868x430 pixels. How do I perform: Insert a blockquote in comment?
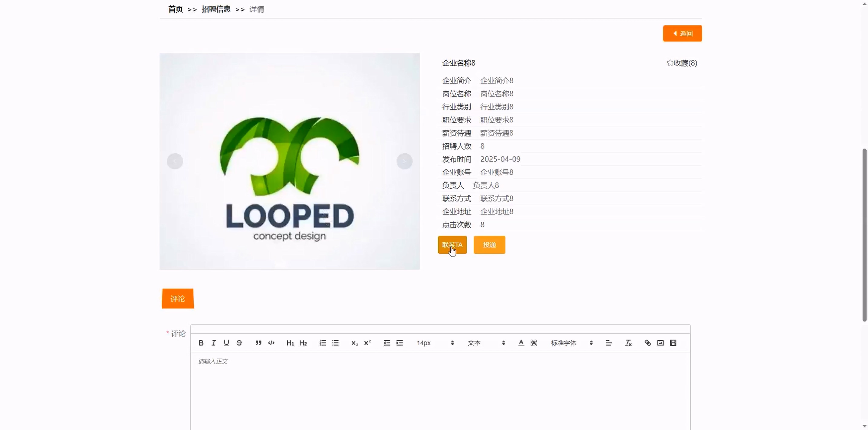pyautogui.click(x=258, y=343)
